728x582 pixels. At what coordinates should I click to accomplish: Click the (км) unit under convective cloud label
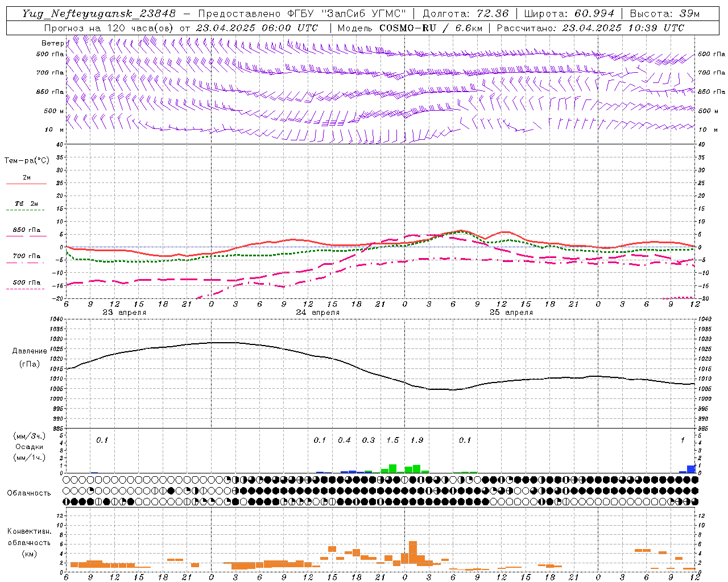pos(29,554)
